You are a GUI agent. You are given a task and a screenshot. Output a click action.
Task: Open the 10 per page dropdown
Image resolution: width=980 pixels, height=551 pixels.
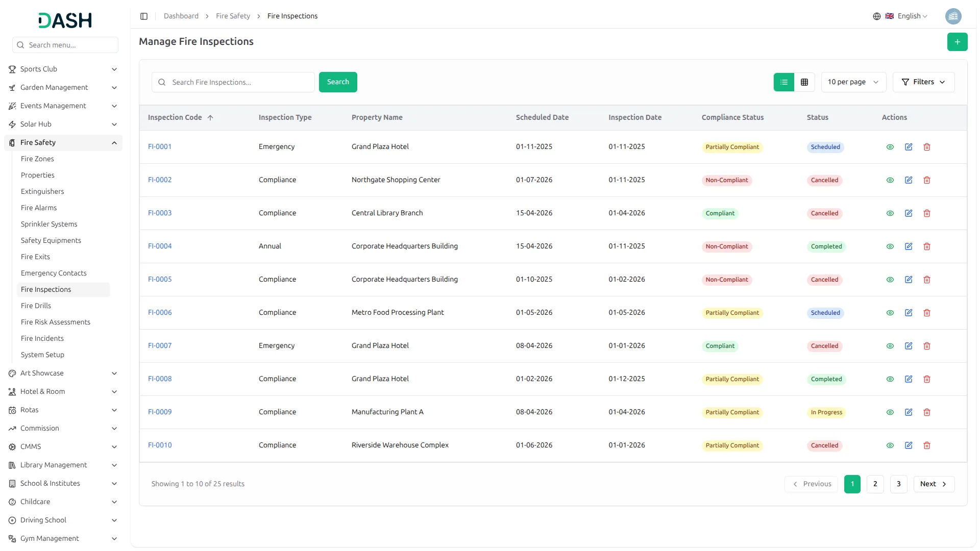[x=853, y=82]
